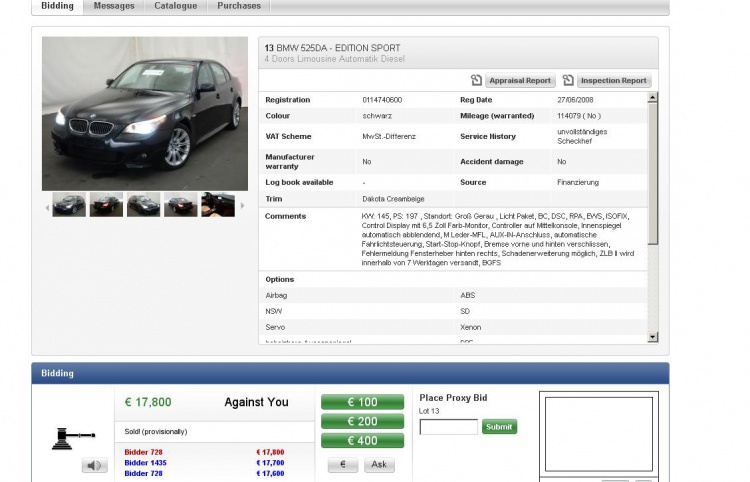Bid an extra € 400
Screen dimensions: 750x482
coord(363,440)
